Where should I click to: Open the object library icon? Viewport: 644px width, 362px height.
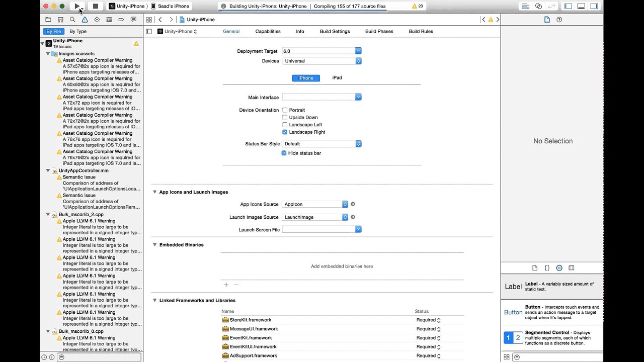(559, 268)
